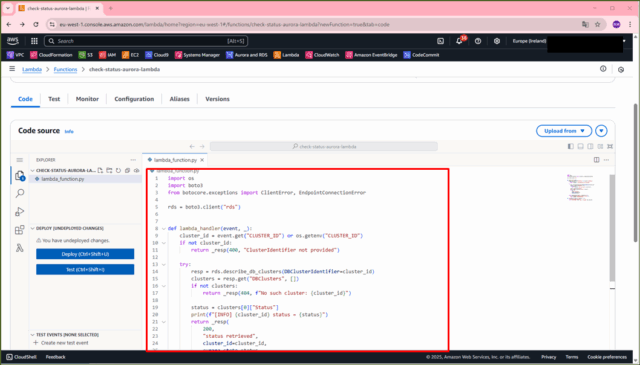Fold the return _resp block at line 21
640x365 pixels.
(x=164, y=322)
